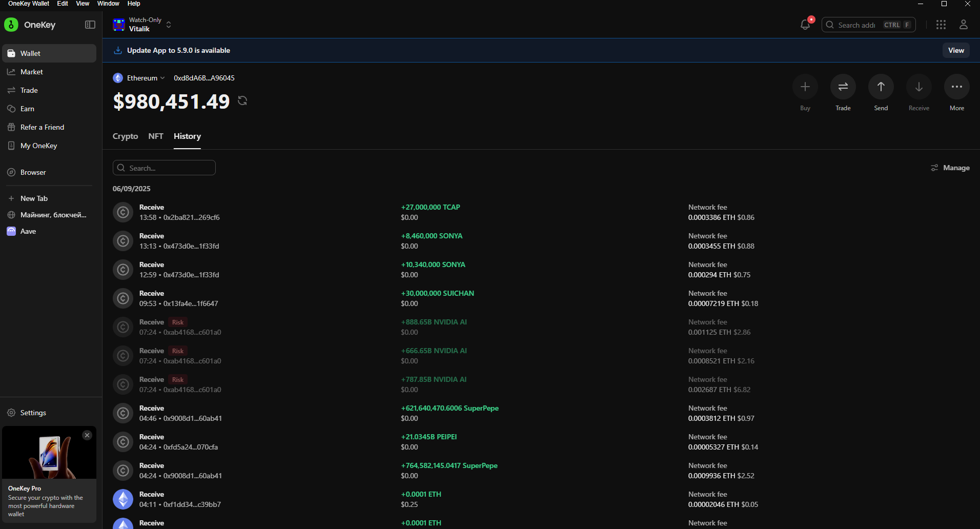Screen dimensions: 980x529
Task: Open the Earn section
Action: [49, 109]
